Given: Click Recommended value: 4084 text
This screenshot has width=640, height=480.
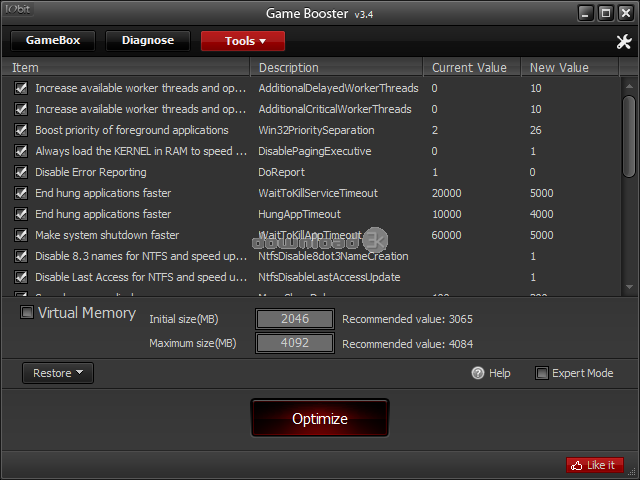Looking at the screenshot, I should [407, 344].
